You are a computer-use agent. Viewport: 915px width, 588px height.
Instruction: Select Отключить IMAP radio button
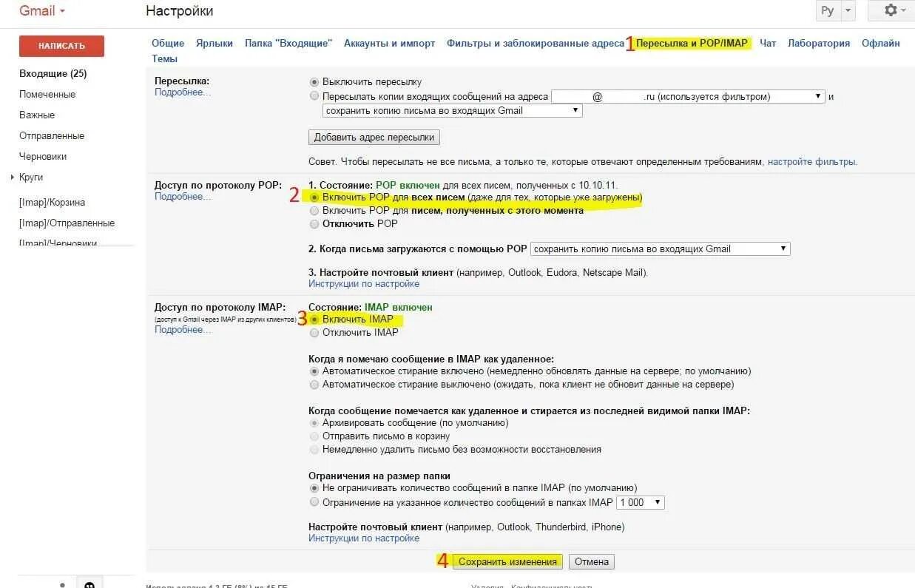tap(314, 333)
